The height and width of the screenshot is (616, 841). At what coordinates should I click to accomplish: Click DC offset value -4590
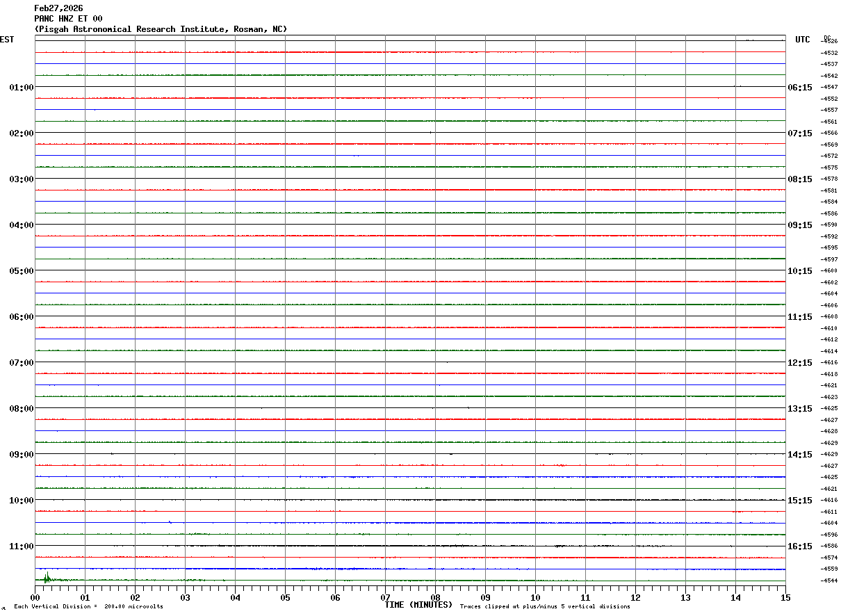pyautogui.click(x=829, y=225)
